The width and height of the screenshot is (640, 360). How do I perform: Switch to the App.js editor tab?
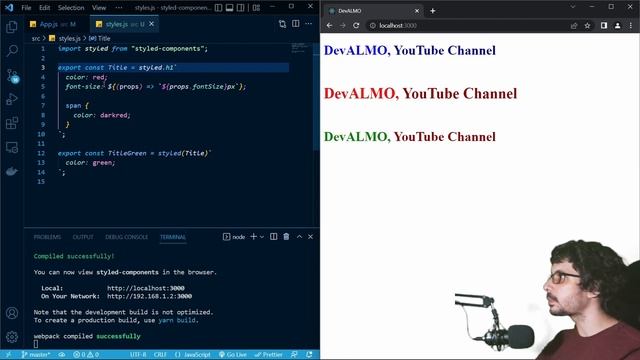[53, 24]
